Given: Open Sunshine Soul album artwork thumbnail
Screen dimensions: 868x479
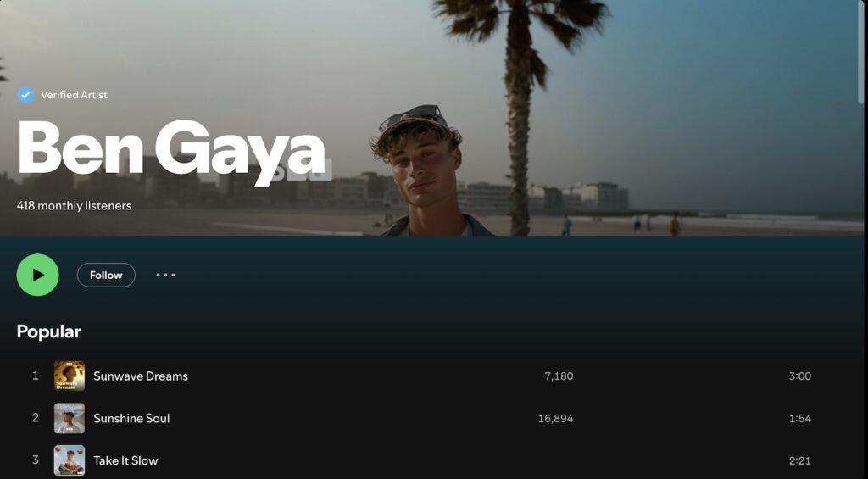Looking at the screenshot, I should 70,418.
